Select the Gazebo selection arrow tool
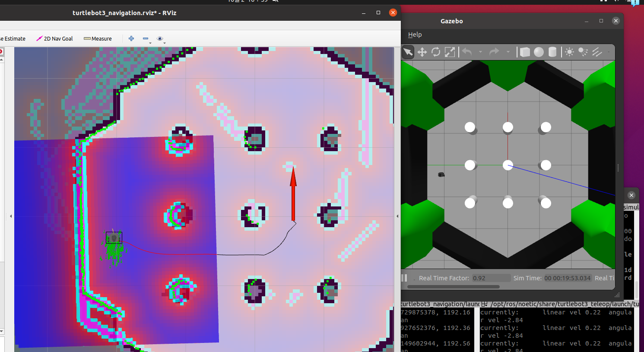This screenshot has width=644, height=352. [x=408, y=52]
